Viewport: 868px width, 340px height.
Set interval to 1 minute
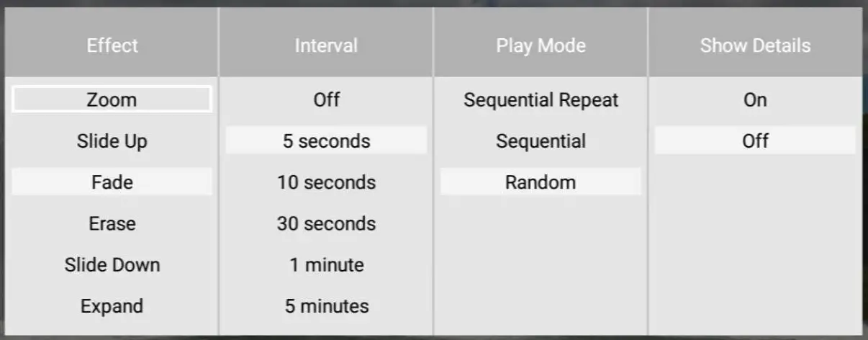pos(326,264)
